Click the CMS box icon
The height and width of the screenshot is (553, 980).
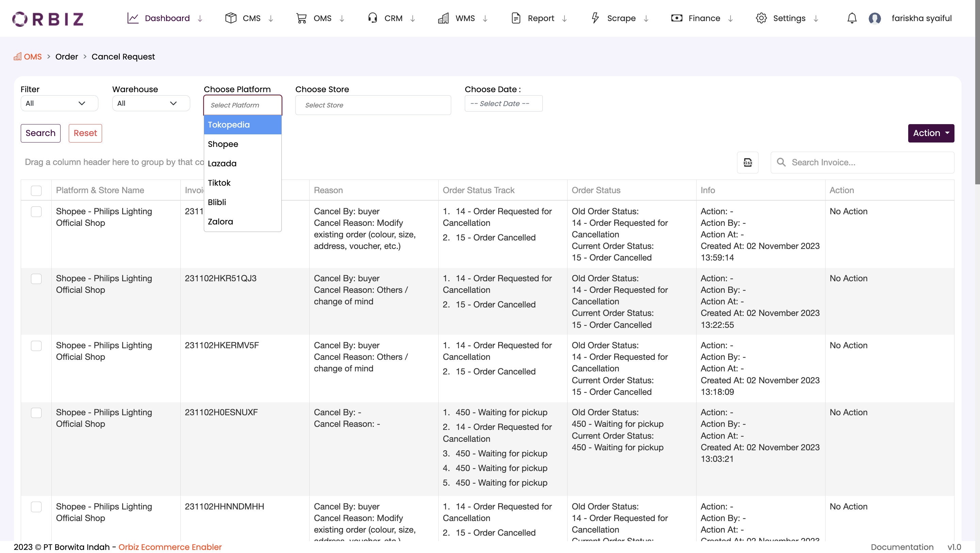click(x=231, y=18)
